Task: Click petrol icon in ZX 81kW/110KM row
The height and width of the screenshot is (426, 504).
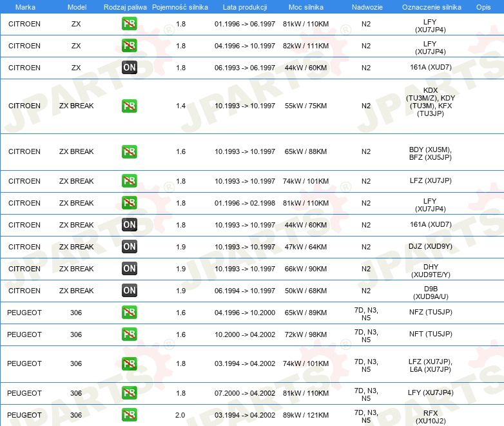Action: point(129,24)
